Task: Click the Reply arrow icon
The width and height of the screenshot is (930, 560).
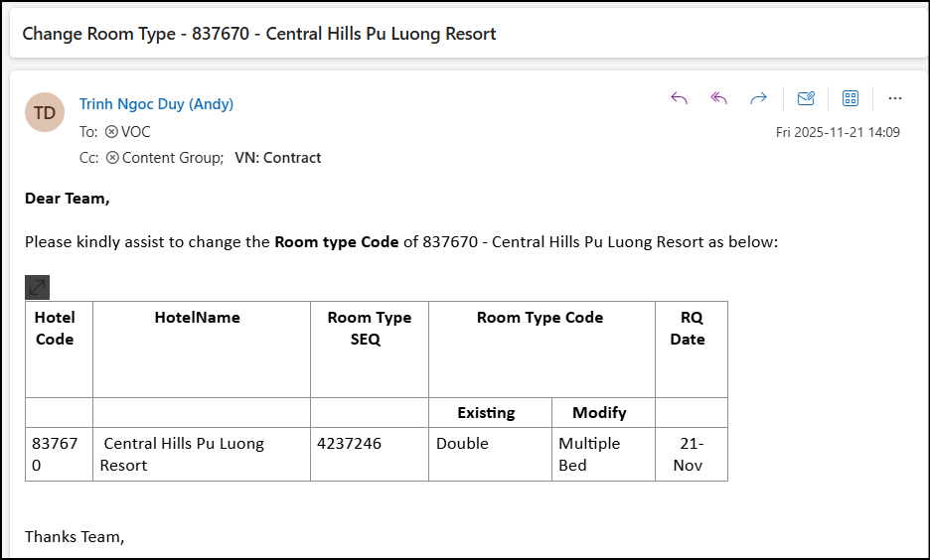Action: point(680,98)
